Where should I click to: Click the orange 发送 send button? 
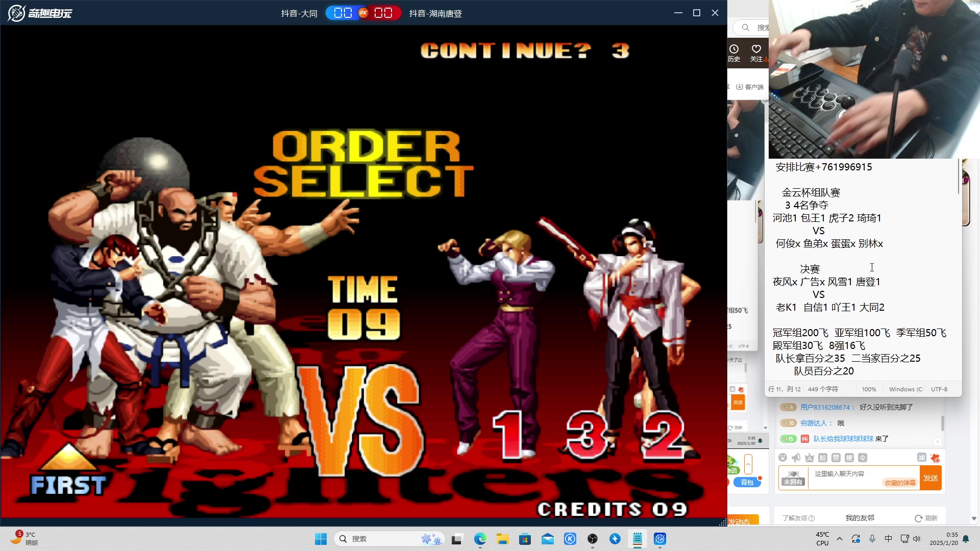click(930, 478)
